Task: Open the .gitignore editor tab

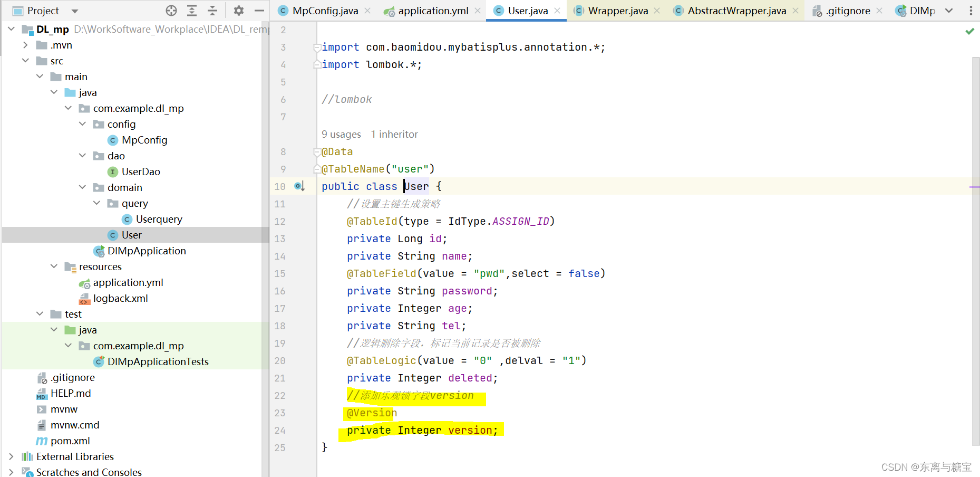Action: coord(848,11)
